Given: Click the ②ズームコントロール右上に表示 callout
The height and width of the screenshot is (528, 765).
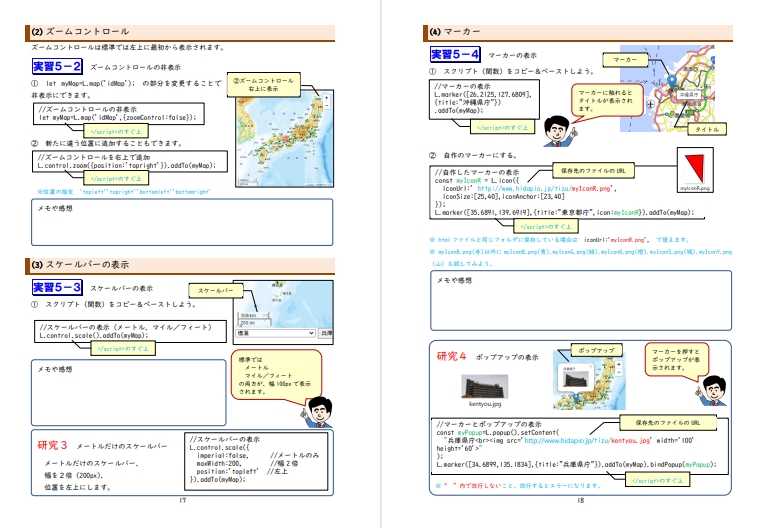Looking at the screenshot, I should [x=263, y=84].
